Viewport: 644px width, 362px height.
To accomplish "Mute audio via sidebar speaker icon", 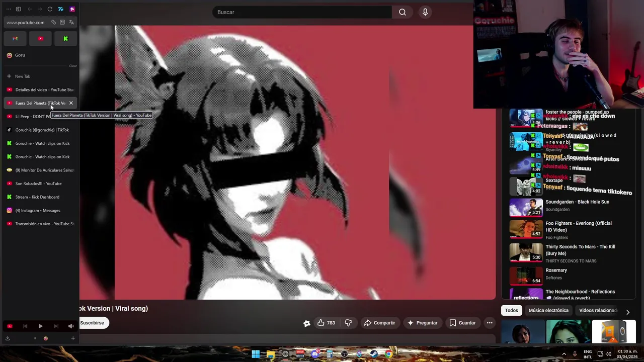I will point(71,326).
